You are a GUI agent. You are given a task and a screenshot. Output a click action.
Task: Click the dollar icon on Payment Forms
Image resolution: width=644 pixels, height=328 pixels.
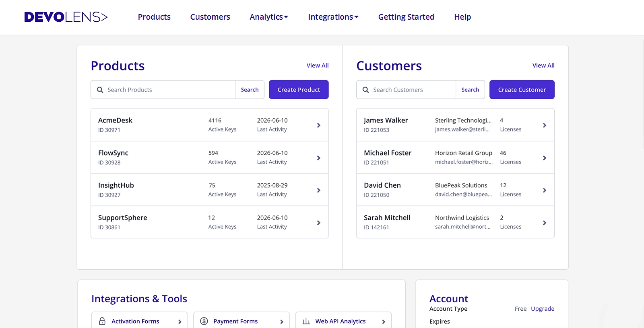[204, 321]
